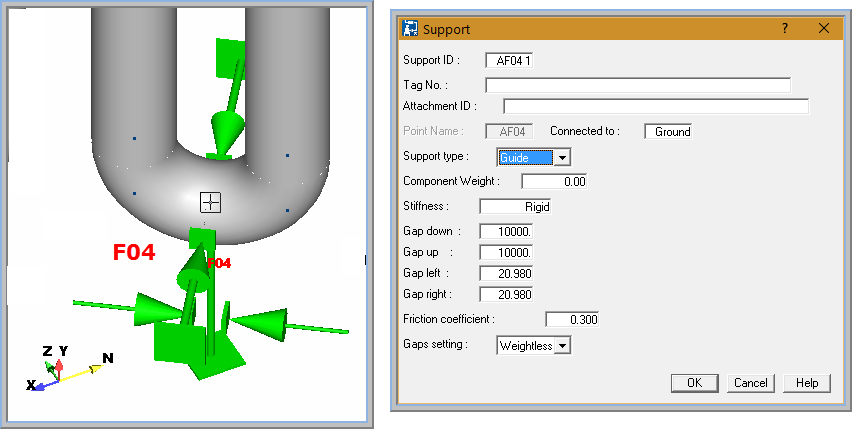Click the Component Weight field
853x429 pixels.
tap(554, 182)
